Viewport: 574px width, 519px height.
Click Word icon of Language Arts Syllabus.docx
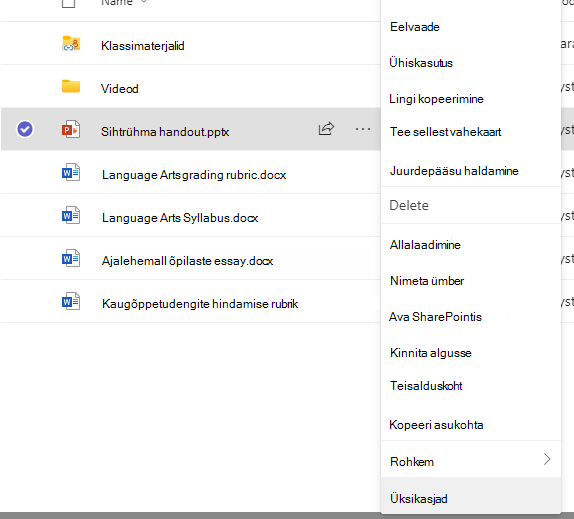point(71,215)
